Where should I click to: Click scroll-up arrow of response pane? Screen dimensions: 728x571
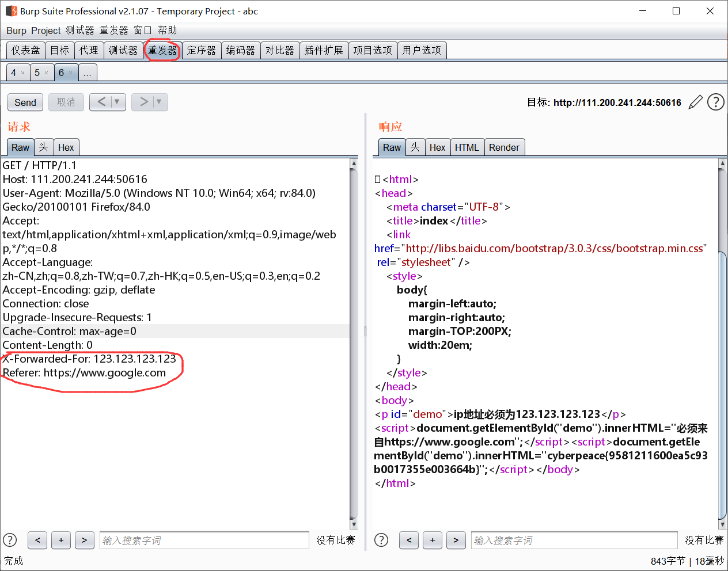(722, 163)
